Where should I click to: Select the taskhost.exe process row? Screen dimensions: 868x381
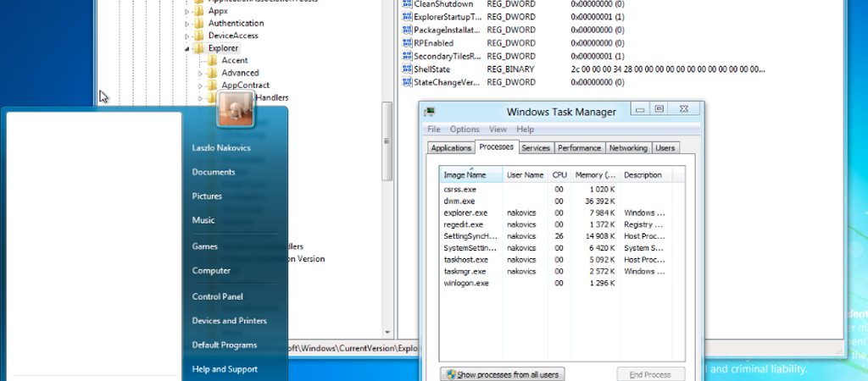(562, 260)
